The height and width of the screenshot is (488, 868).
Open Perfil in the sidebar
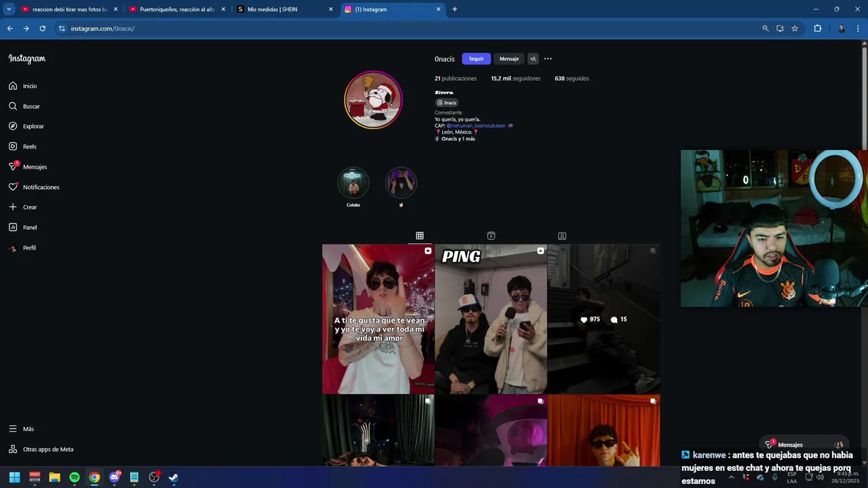(x=22, y=248)
